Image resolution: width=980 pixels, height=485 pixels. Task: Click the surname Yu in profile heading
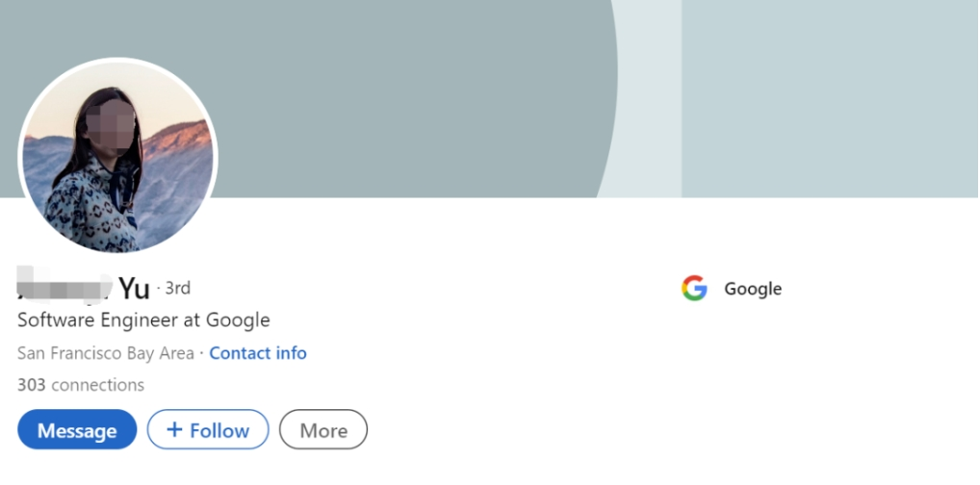134,288
